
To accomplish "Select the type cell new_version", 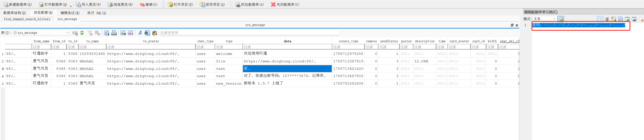I will [229, 83].
